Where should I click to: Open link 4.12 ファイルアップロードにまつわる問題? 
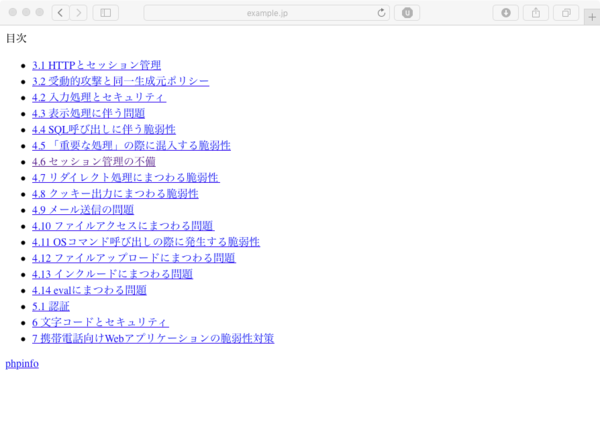coord(134,258)
